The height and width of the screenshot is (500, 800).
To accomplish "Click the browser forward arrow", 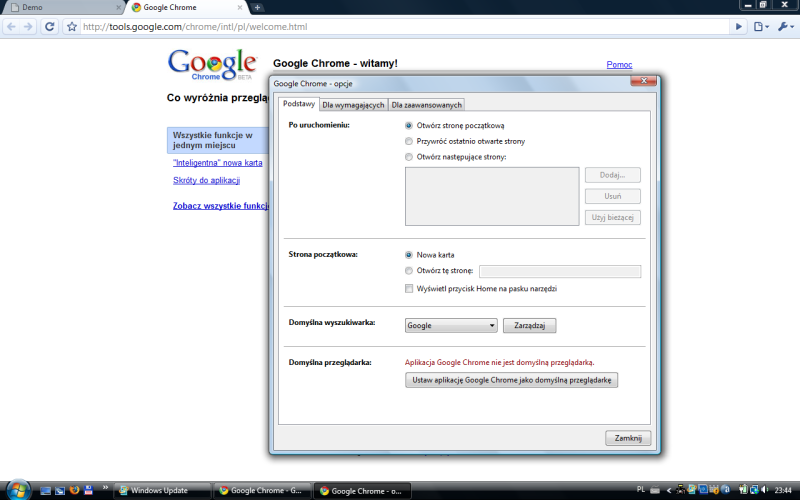I will point(28,27).
